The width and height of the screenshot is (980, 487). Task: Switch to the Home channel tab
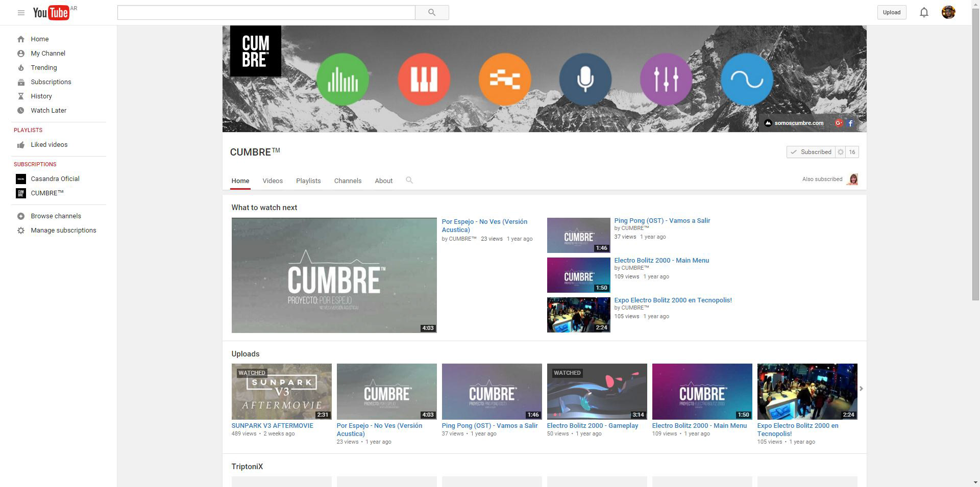click(x=240, y=181)
